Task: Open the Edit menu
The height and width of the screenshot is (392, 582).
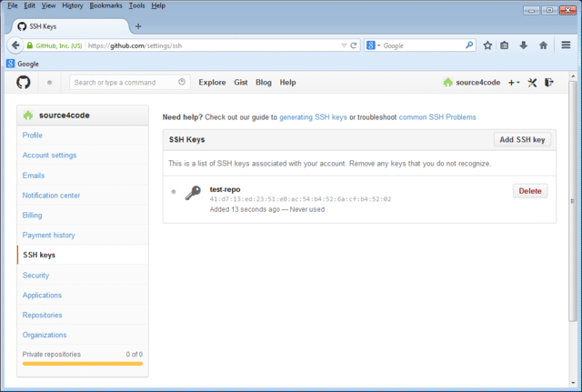Action: pos(30,5)
